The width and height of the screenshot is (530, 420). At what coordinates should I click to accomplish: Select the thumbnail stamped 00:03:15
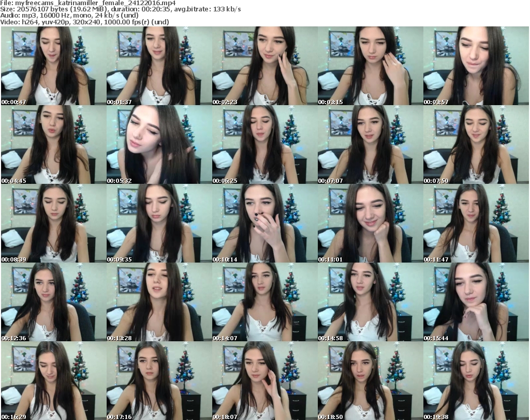click(371, 66)
